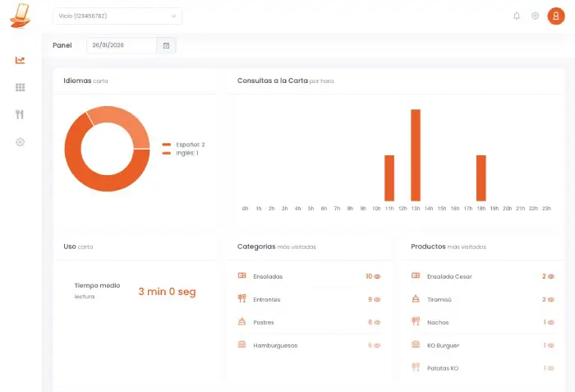Viewport: 575px width, 392px height.
Task: Open the statistics chart sidebar icon
Action: (x=20, y=60)
